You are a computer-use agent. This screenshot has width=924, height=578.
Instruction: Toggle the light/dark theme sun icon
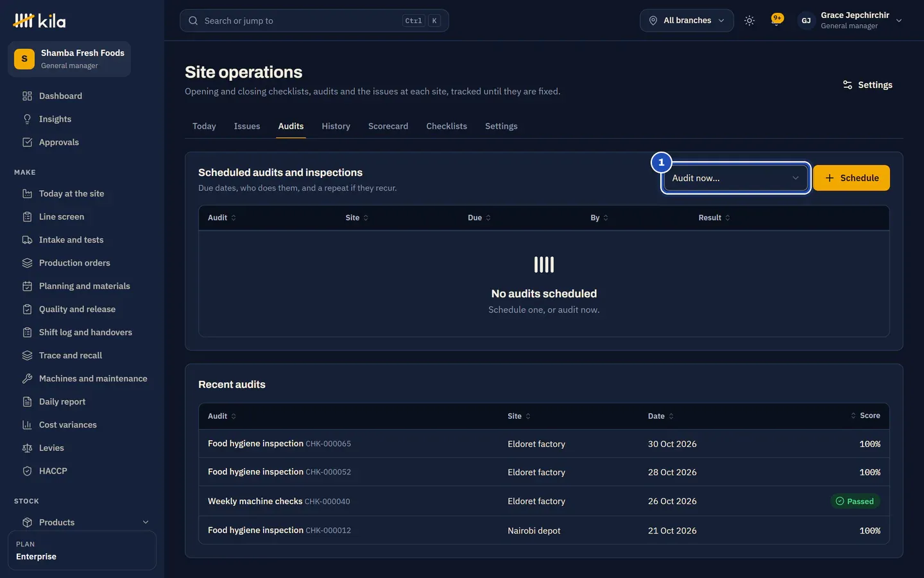749,21
